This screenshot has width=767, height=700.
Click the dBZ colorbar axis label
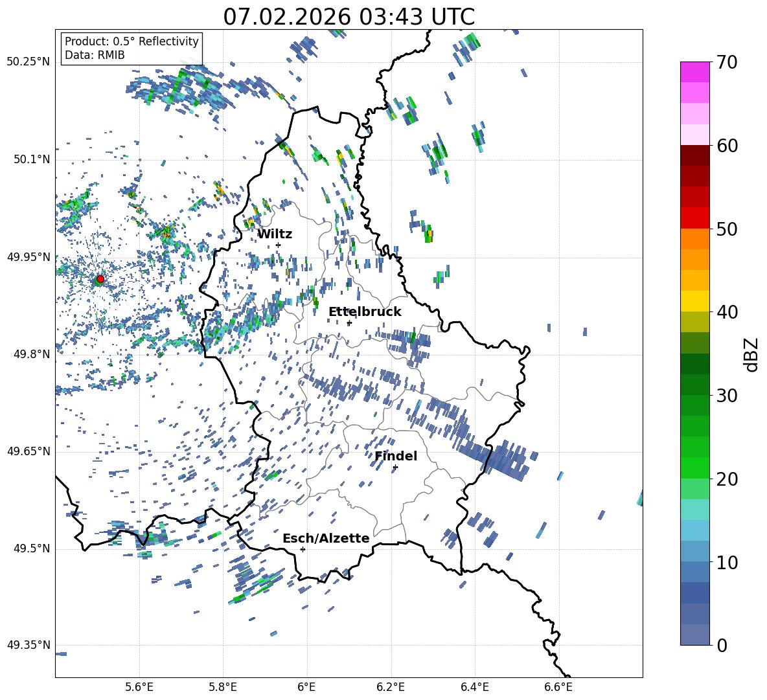click(751, 354)
